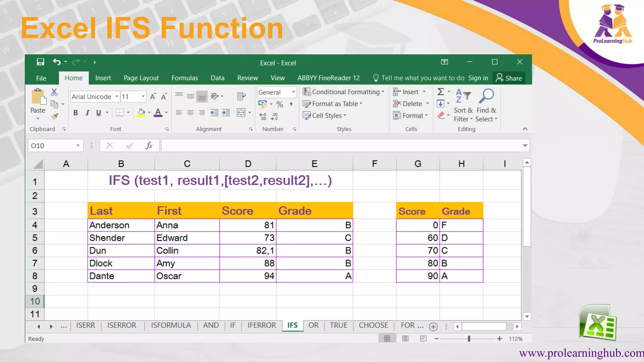The width and height of the screenshot is (644, 362).
Task: Open the File tab
Action: click(41, 78)
